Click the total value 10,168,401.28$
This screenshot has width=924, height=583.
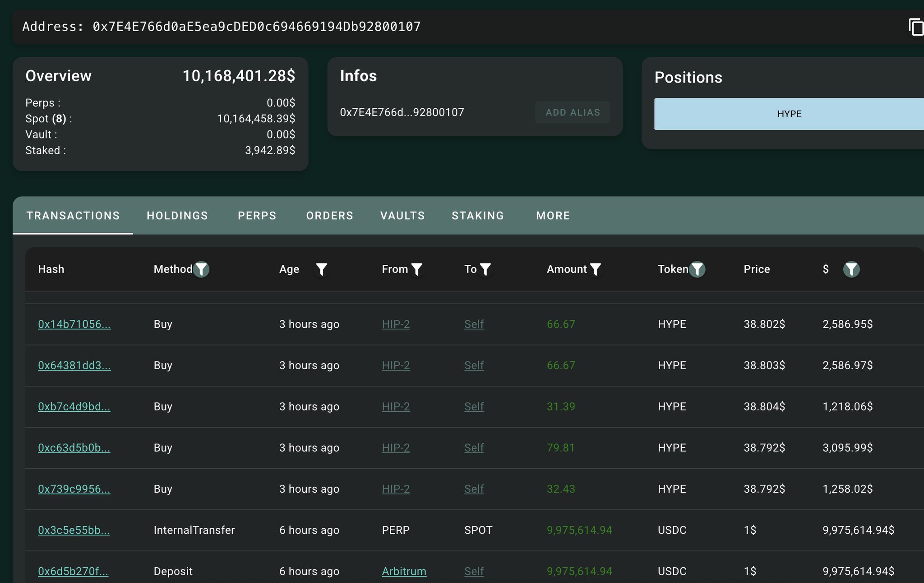pyautogui.click(x=239, y=76)
